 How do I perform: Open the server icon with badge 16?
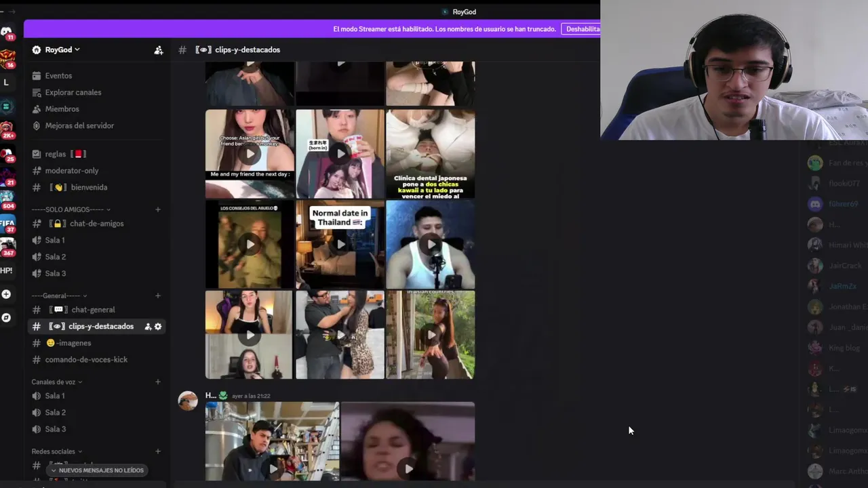pyautogui.click(x=6, y=59)
